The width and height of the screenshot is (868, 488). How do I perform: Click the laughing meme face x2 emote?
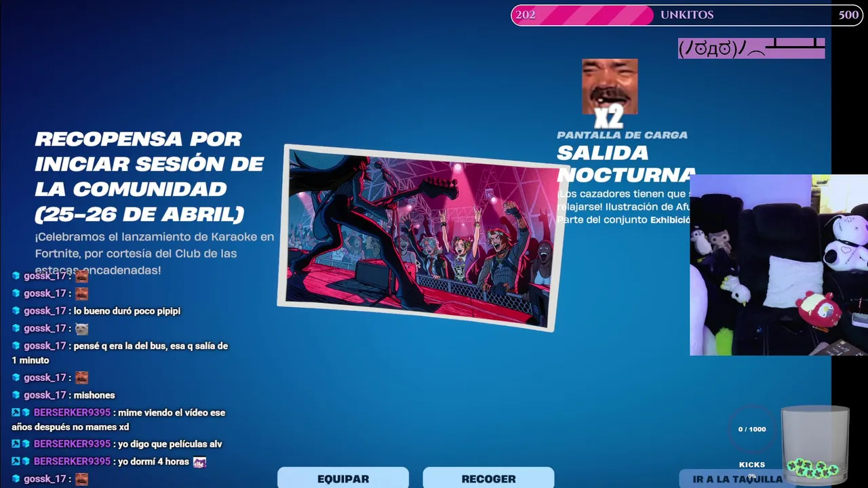click(610, 93)
